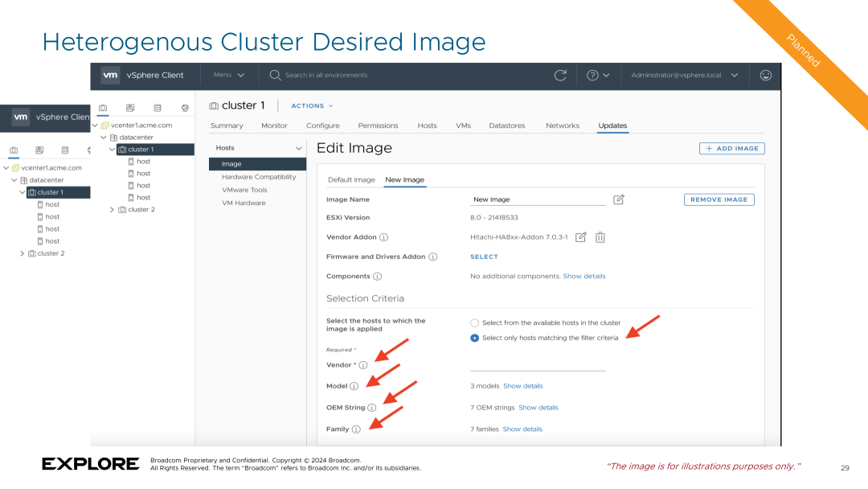Collapse vcenter1.acme.com in the left background window
The width and height of the screenshot is (868, 489).
(6, 168)
